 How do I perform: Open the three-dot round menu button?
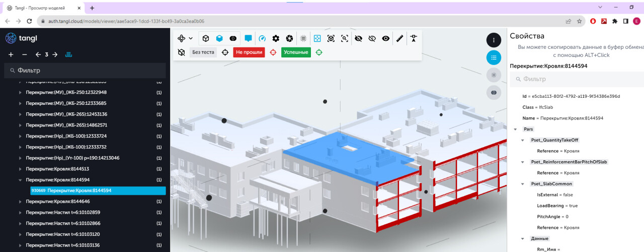click(x=494, y=40)
